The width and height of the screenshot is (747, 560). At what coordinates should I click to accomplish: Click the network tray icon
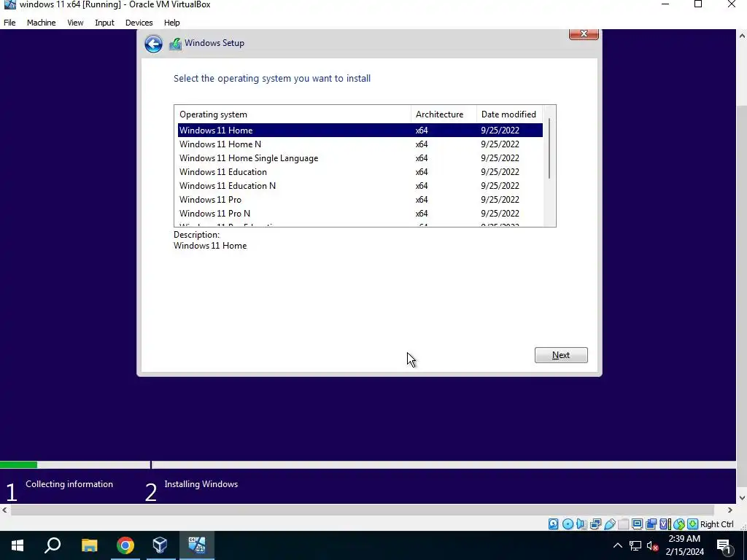point(635,545)
